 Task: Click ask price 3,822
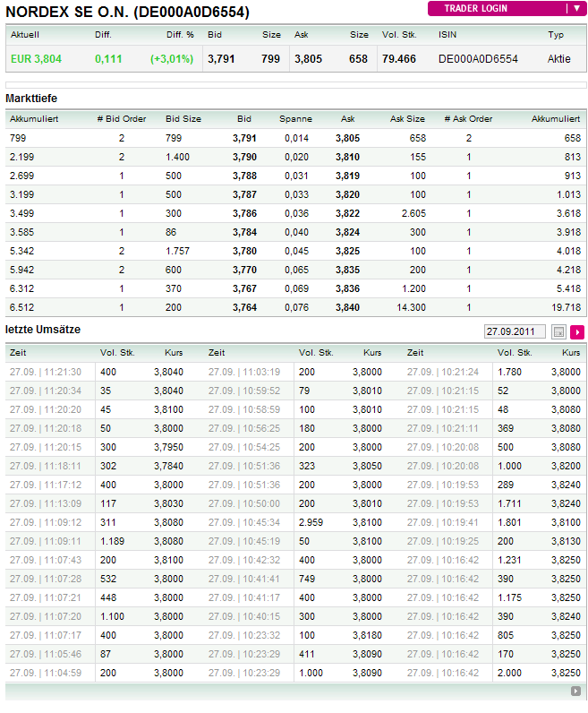(x=347, y=213)
